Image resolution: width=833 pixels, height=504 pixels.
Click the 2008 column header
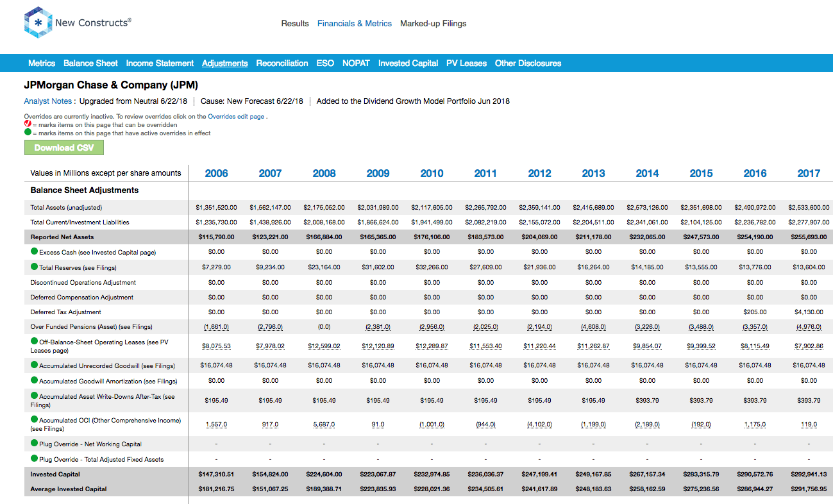[x=324, y=173]
